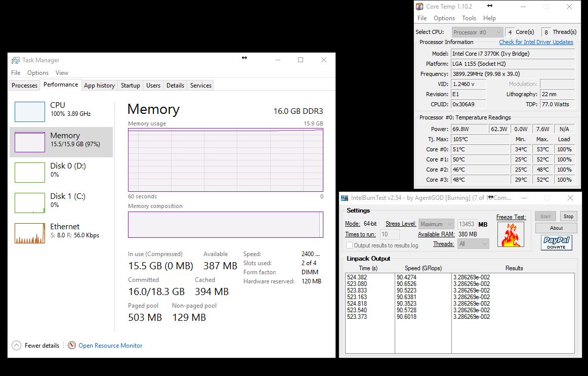Click the IntelBurnTest title bar icon
The height and width of the screenshot is (376, 588).
344,198
